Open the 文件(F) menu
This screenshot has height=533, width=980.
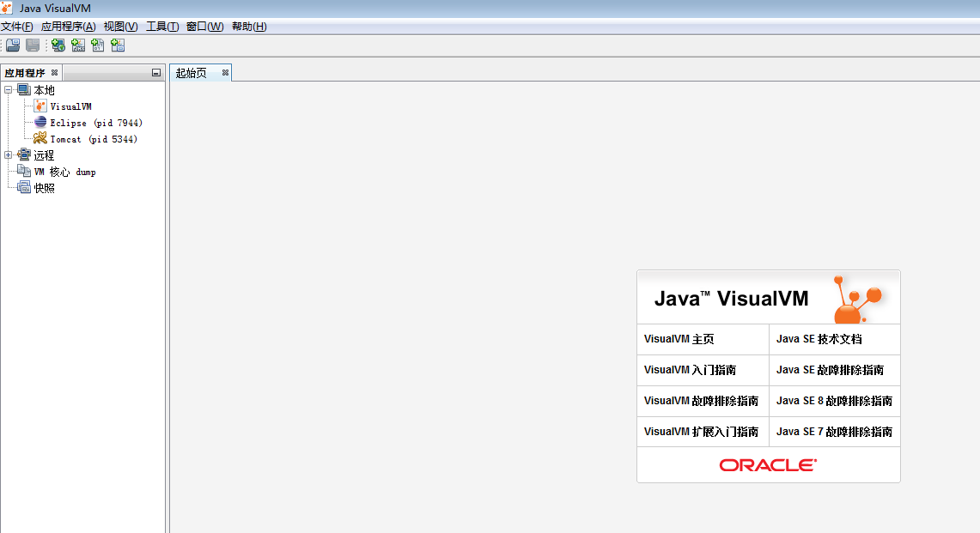17,27
